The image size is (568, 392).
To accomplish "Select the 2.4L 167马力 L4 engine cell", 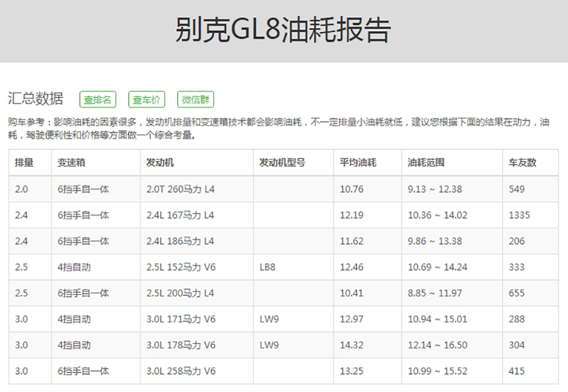I will [x=180, y=215].
